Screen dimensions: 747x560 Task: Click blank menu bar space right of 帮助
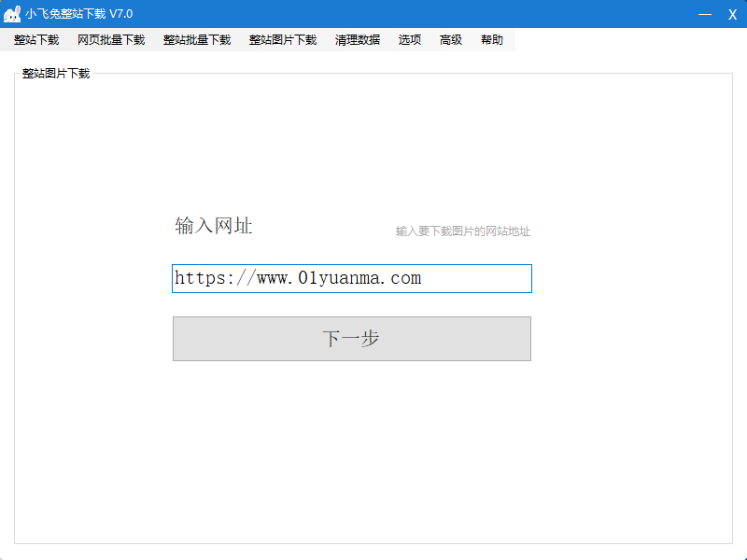tap(626, 40)
